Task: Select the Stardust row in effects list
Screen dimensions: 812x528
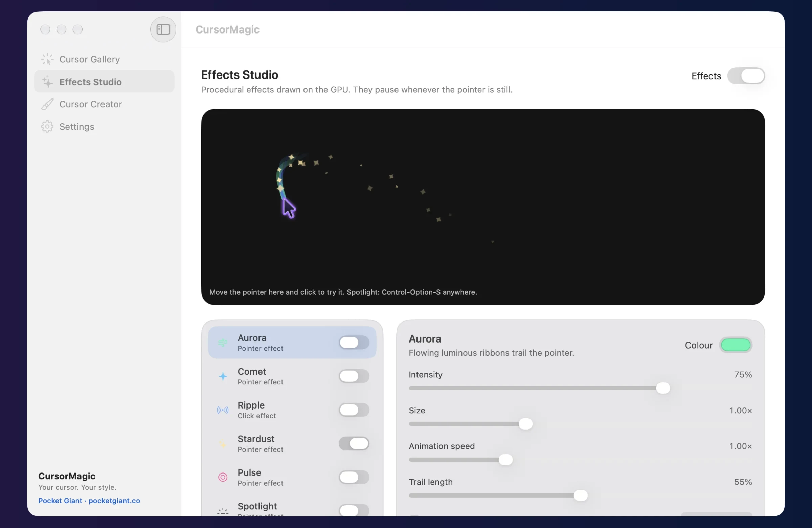Action: click(292, 444)
